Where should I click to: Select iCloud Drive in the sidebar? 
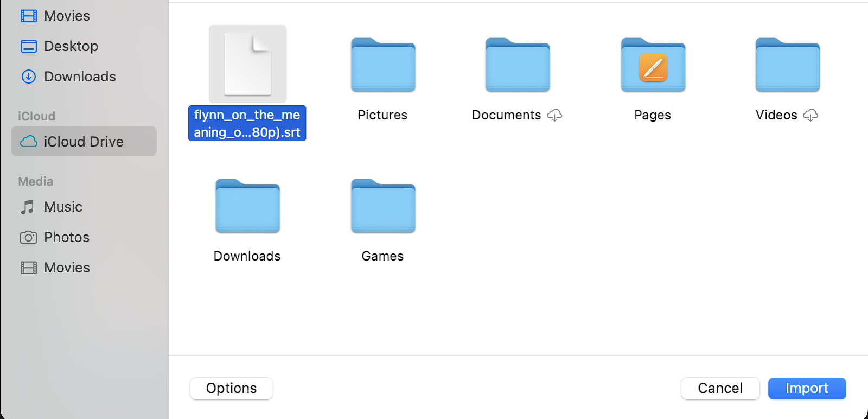click(84, 141)
